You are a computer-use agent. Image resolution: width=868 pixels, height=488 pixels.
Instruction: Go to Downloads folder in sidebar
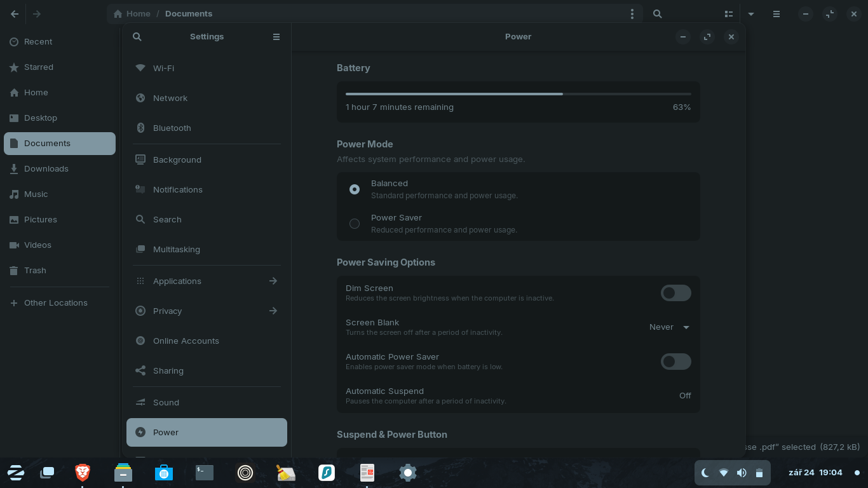(x=46, y=168)
